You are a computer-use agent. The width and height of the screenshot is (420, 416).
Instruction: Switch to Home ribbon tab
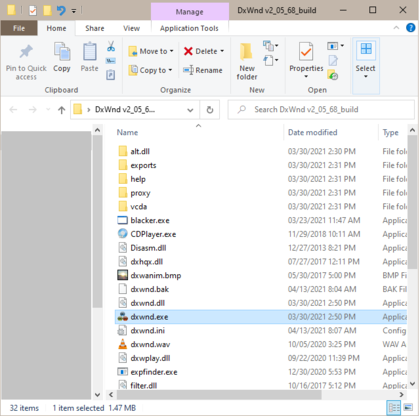click(56, 28)
